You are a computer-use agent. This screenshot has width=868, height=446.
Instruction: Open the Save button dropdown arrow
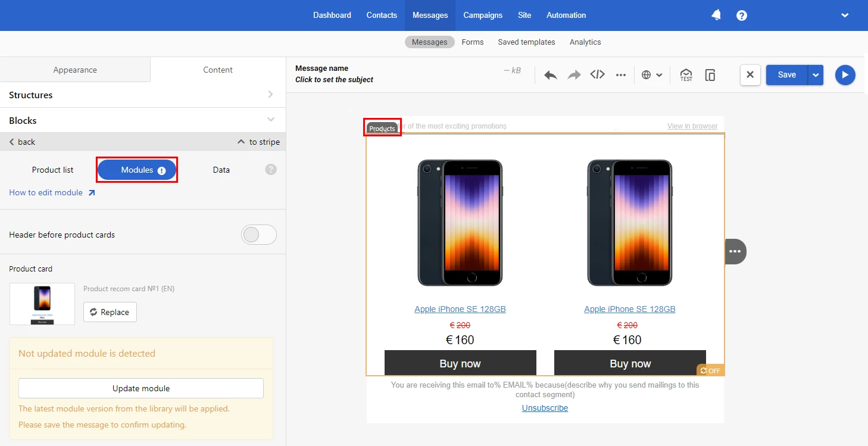(x=816, y=75)
